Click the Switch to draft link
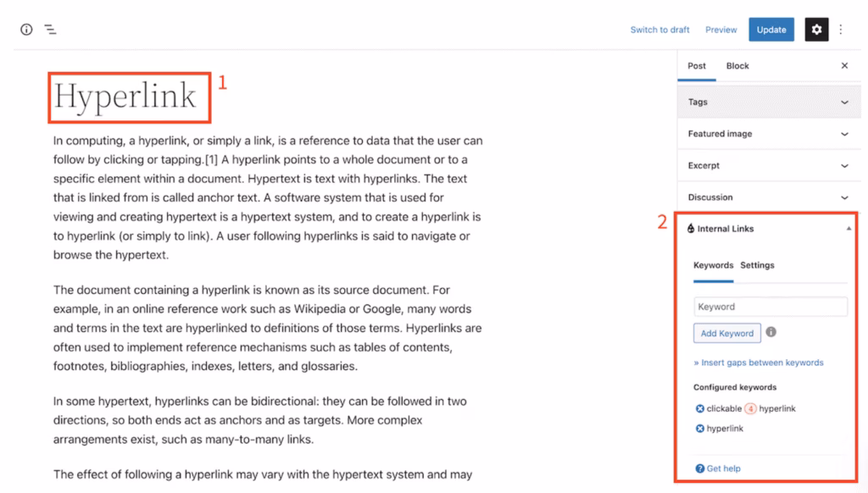Screen dimensions: 868x493 (x=659, y=29)
